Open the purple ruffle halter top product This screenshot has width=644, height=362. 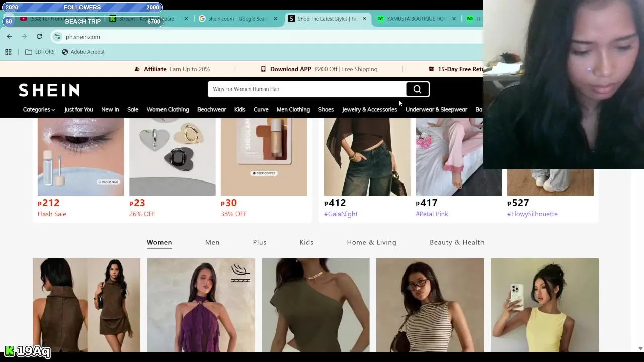tap(201, 305)
